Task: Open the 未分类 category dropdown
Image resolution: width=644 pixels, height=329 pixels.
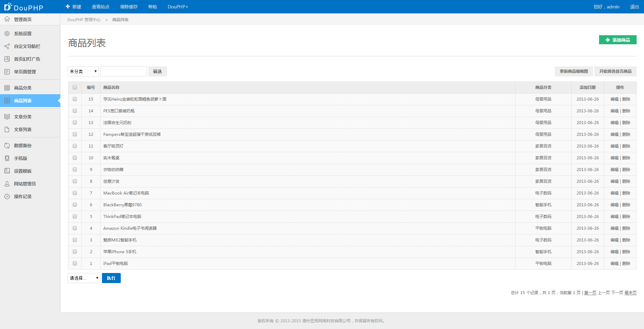Action: pyautogui.click(x=83, y=71)
